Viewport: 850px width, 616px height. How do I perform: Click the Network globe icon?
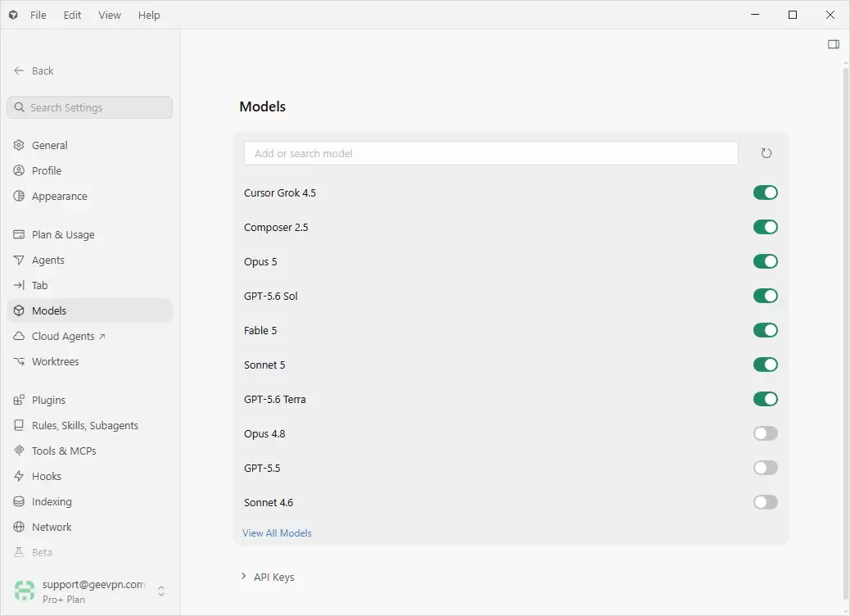[x=19, y=527]
